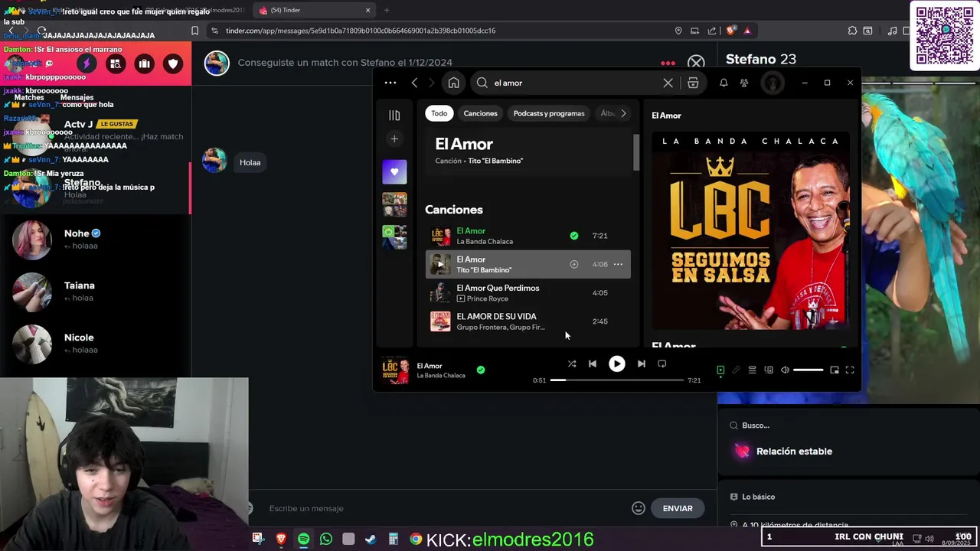This screenshot has height=551, width=980.
Task: Select 'Podcasts y programas' filter
Action: click(x=549, y=113)
